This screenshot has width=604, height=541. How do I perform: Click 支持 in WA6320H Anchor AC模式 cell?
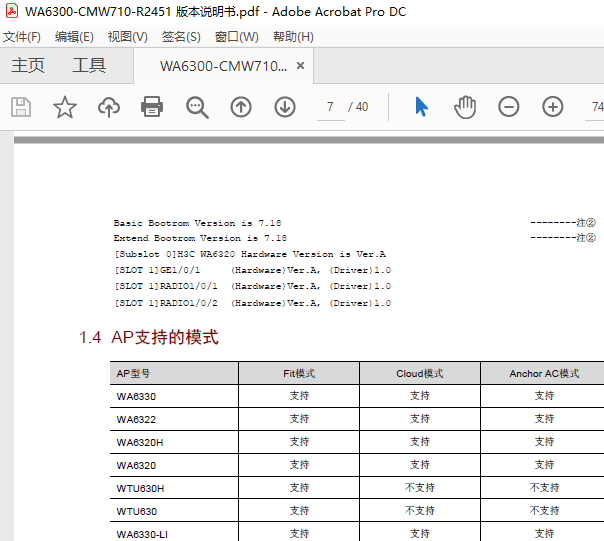click(x=544, y=442)
